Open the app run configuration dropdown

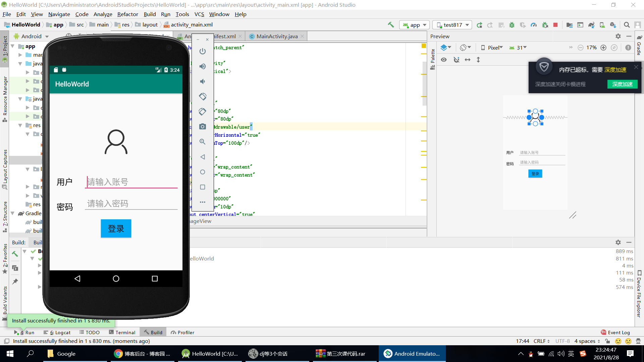click(x=415, y=25)
